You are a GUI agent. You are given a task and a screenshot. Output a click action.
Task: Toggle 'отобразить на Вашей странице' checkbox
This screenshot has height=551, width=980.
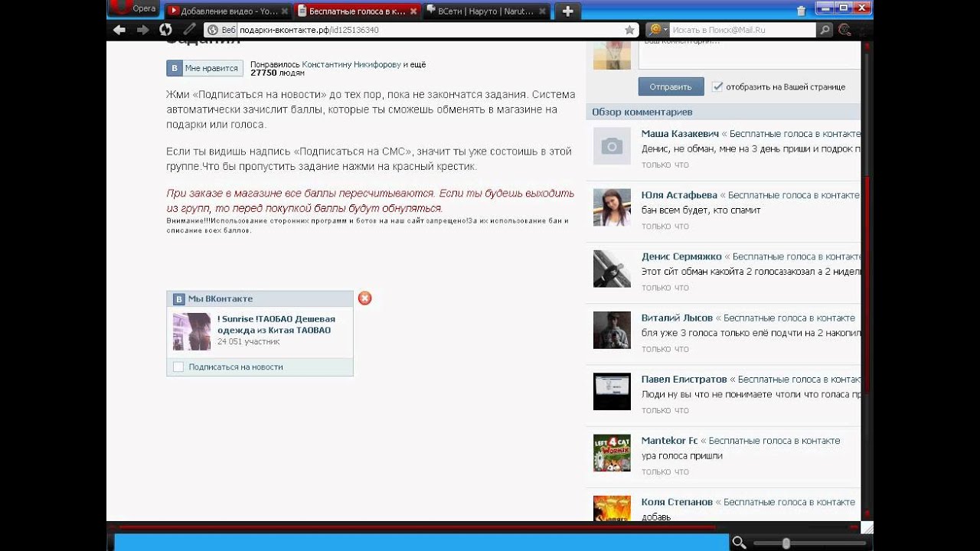click(717, 86)
